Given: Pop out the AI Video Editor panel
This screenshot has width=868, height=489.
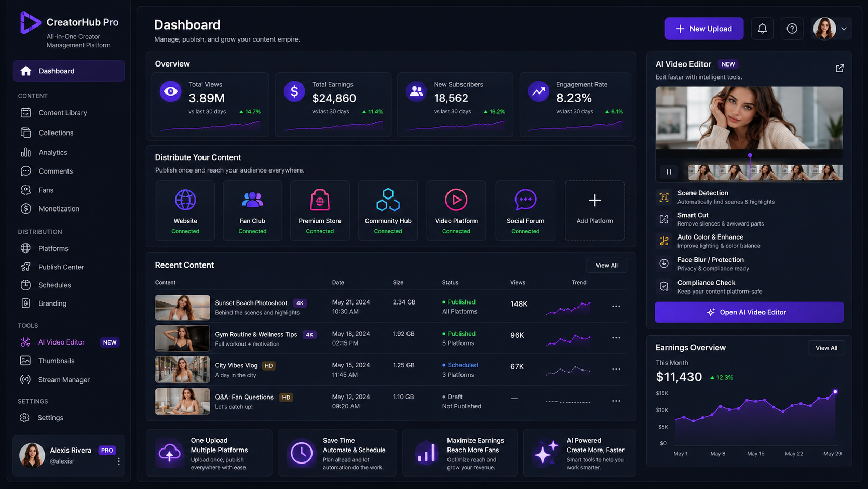Looking at the screenshot, I should (839, 68).
